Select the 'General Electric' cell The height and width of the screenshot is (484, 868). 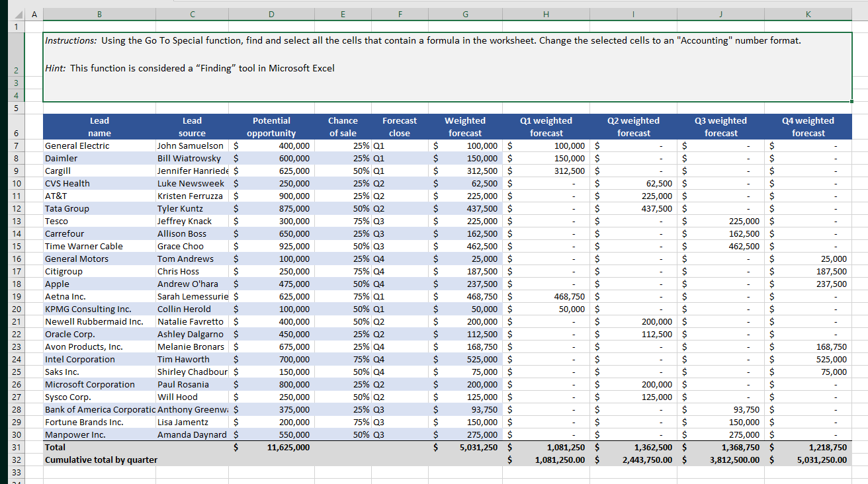(x=99, y=145)
